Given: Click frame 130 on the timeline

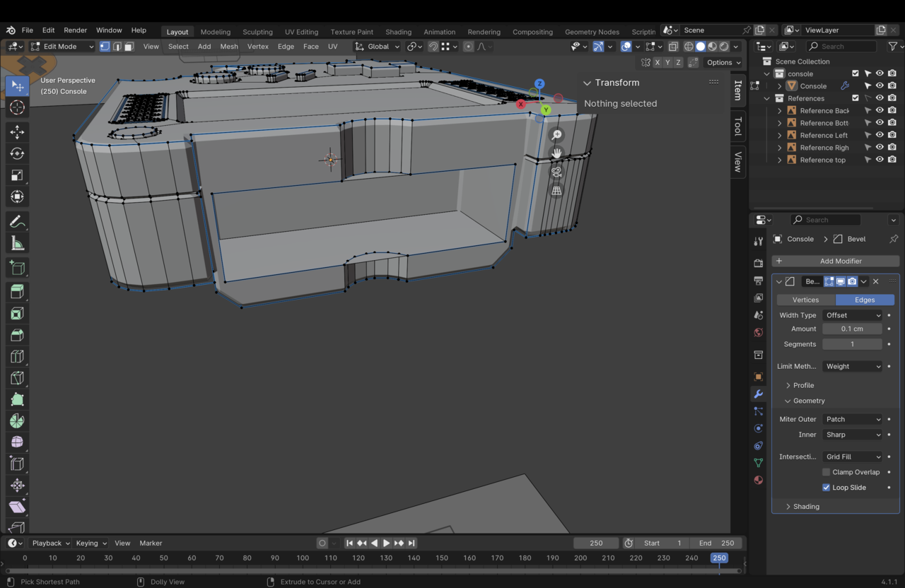Looking at the screenshot, I should [386, 558].
